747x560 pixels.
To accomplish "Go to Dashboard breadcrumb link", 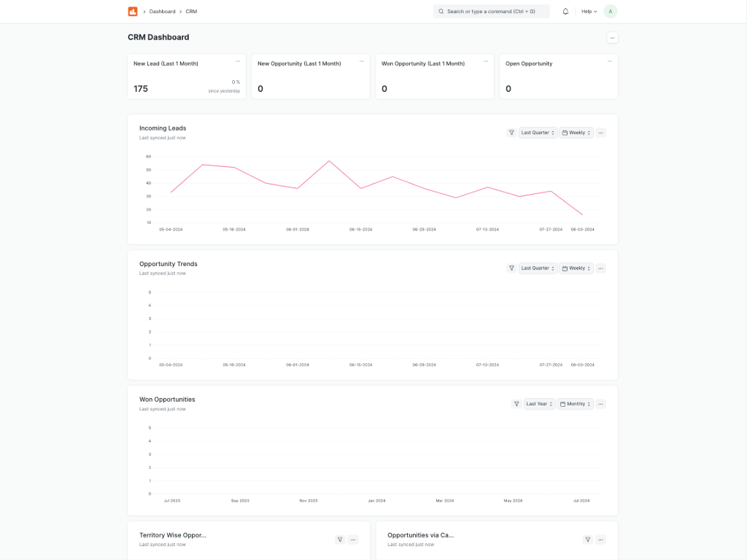I will 162,12.
